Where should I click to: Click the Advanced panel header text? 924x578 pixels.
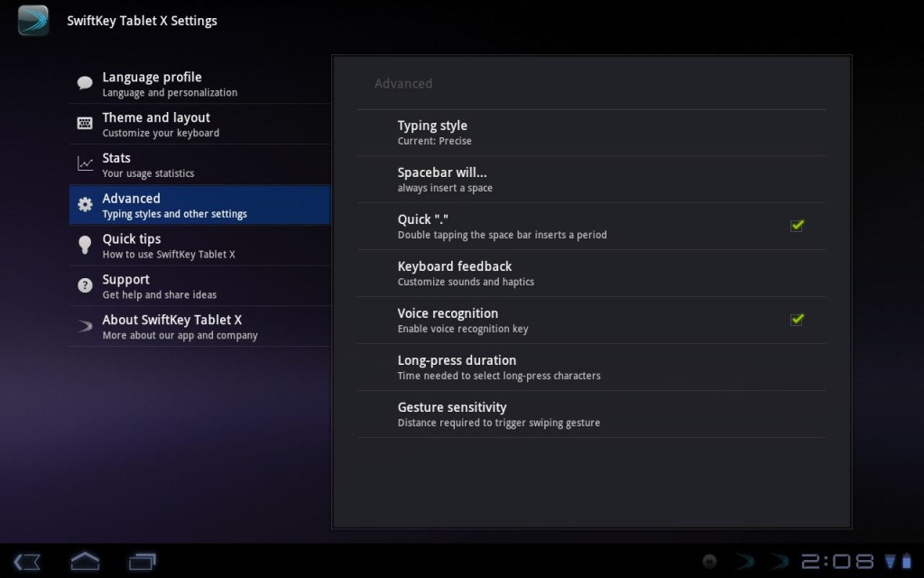(403, 84)
